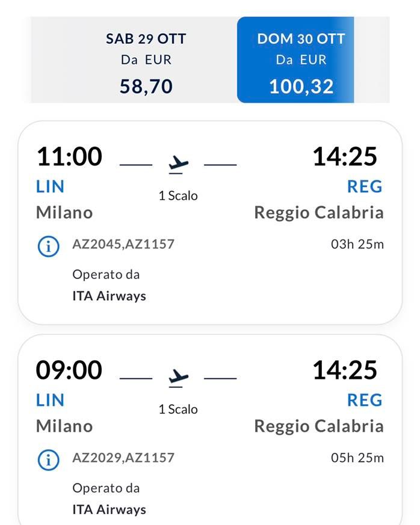Select the 09:00 departure flight card
Screen dimensions: 420x525
[210, 430]
